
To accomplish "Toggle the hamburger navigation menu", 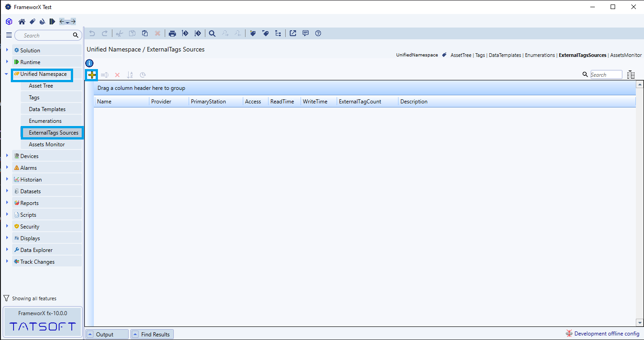I will click(9, 35).
